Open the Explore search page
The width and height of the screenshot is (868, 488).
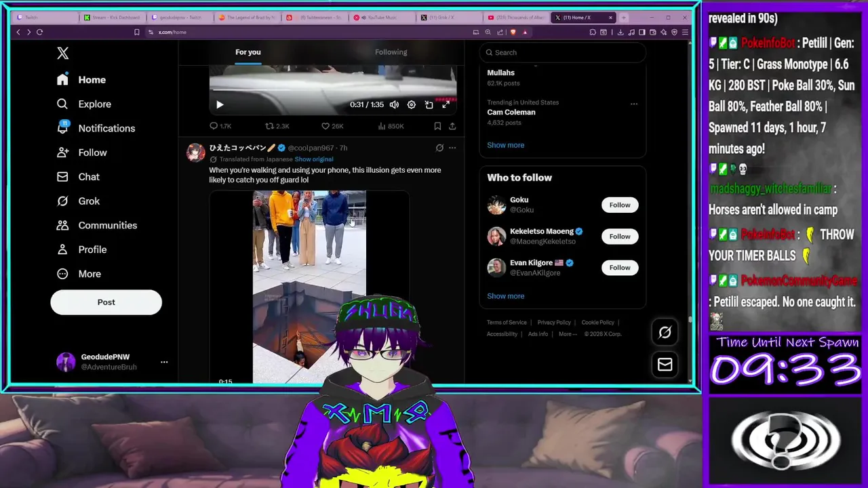84,104
